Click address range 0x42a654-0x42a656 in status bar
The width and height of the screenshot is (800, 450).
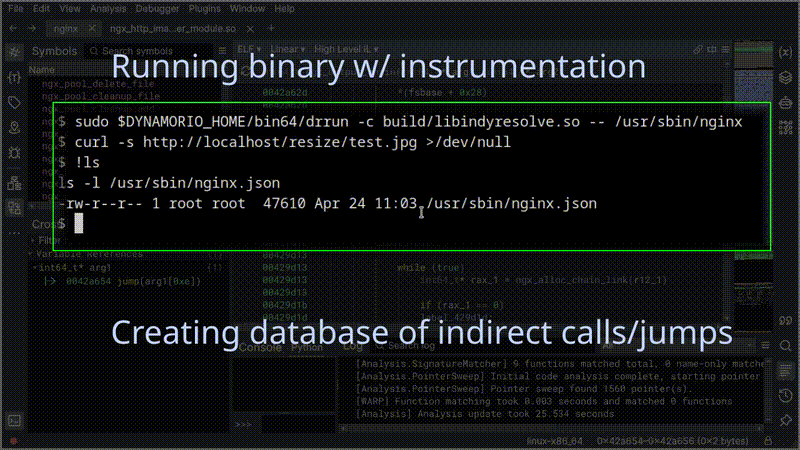(x=672, y=441)
